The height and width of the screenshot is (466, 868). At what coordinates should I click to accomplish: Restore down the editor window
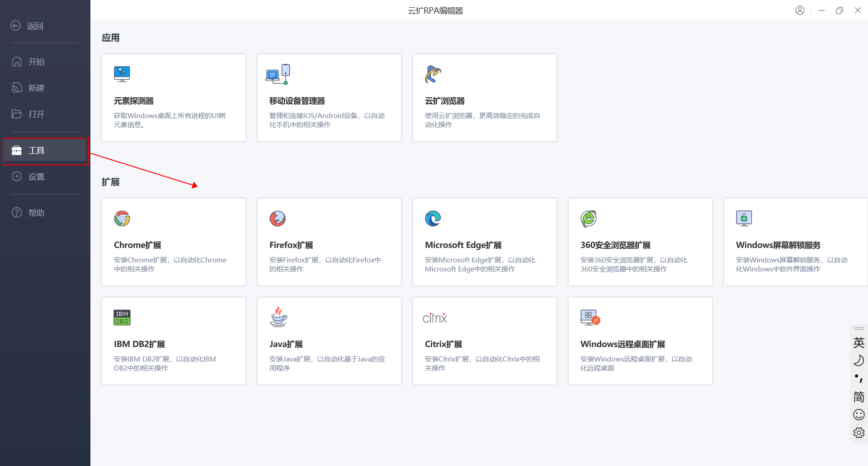(840, 10)
